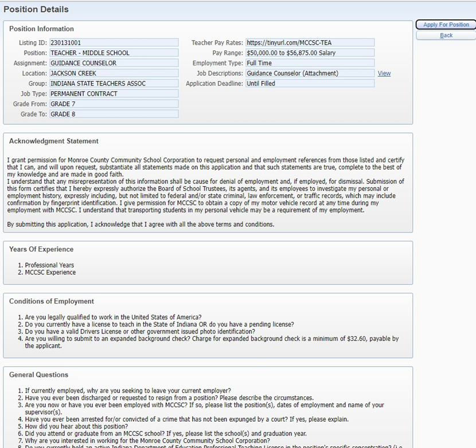Click the Grade To field showing Grade 8
The image size is (476, 448).
pos(114,115)
